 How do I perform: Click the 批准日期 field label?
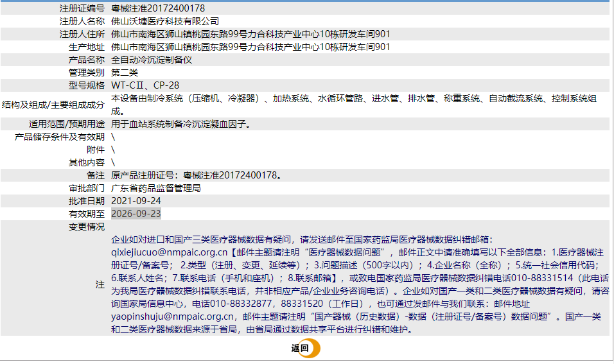(87, 201)
